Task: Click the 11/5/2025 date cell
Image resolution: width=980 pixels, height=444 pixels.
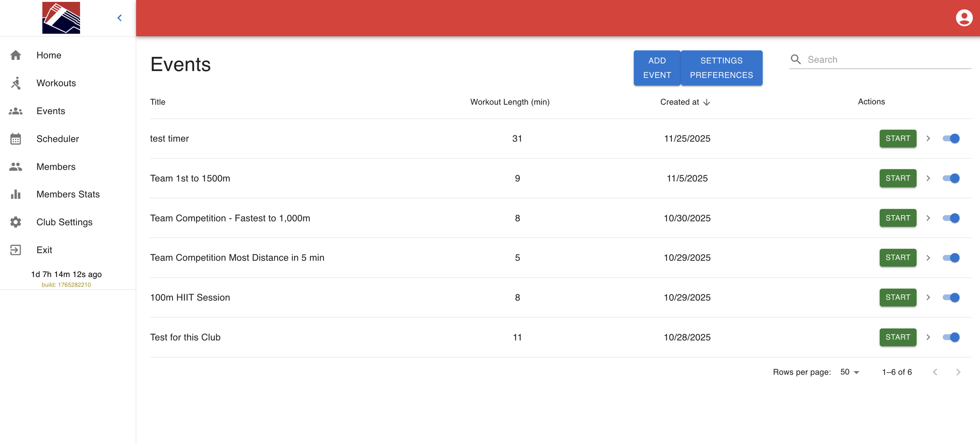Action: (687, 178)
